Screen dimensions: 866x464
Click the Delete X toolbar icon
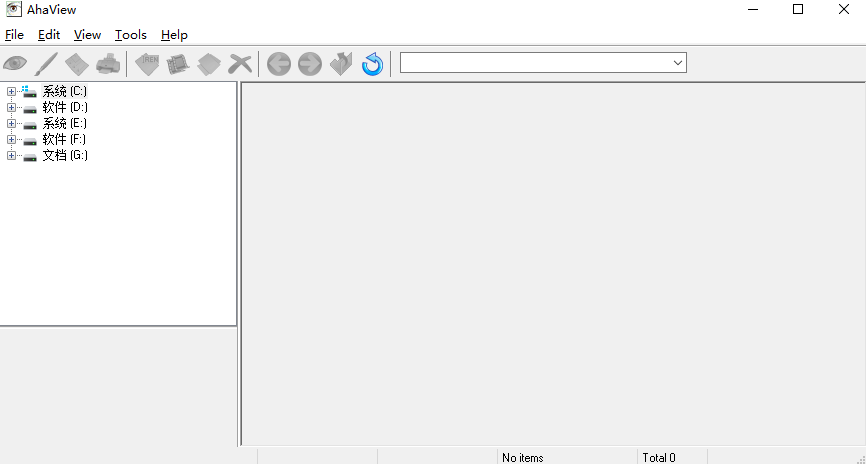click(240, 64)
